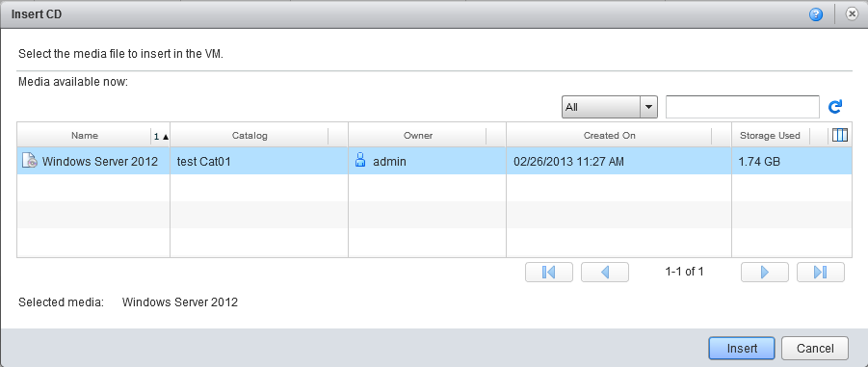The width and height of the screenshot is (868, 367).
Task: Open the All filter dropdown
Action: tap(610, 107)
